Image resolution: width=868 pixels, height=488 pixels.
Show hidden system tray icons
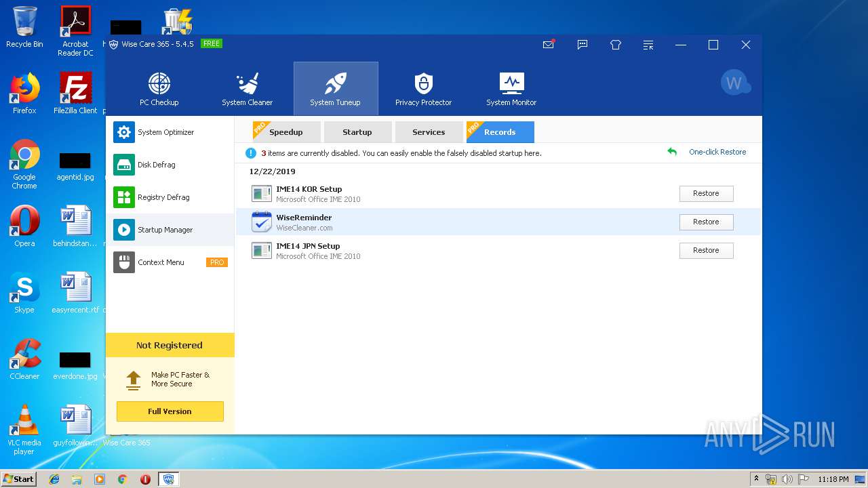756,479
